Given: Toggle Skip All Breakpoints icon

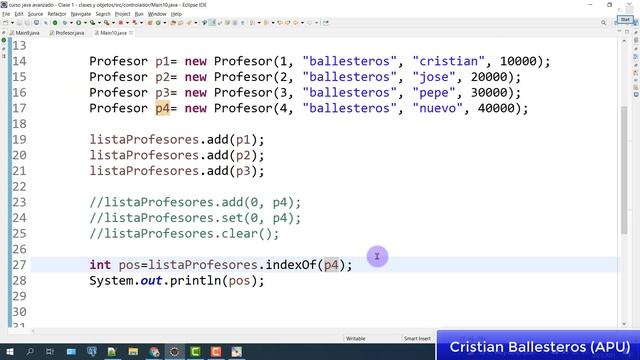Looking at the screenshot, I should 45,23.
